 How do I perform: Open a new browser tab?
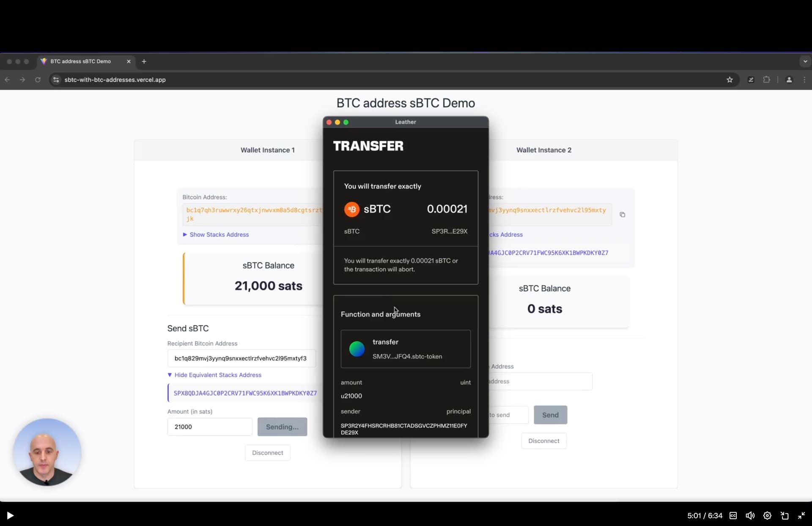(x=144, y=61)
